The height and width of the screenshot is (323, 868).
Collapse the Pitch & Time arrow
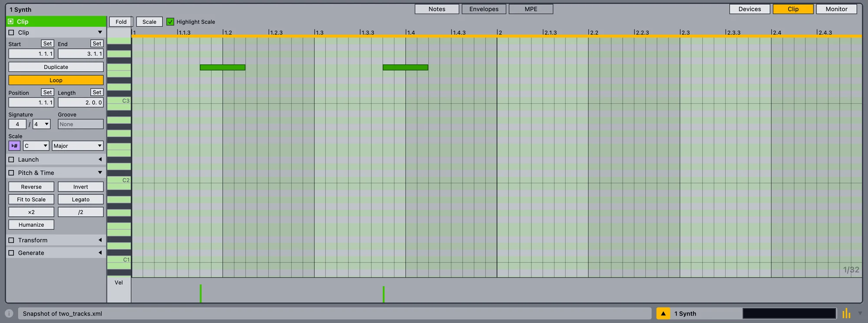100,173
